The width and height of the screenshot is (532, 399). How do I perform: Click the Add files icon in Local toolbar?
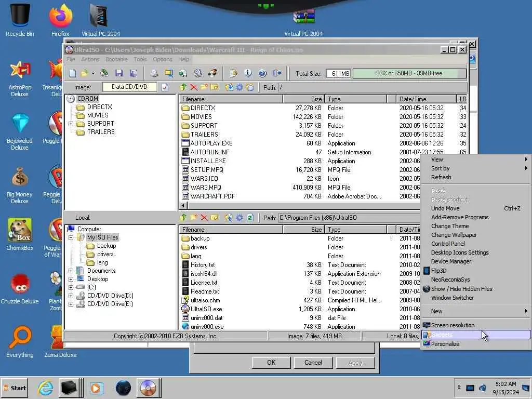pyautogui.click(x=229, y=218)
